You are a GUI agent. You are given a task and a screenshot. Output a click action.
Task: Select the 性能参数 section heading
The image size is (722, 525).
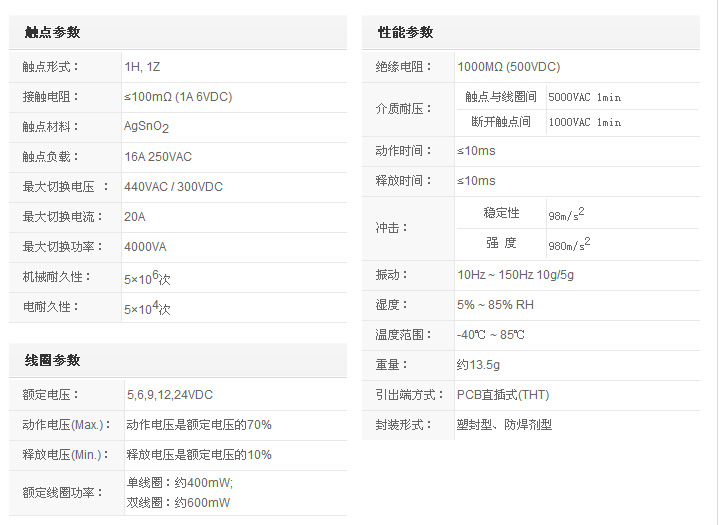coord(405,32)
